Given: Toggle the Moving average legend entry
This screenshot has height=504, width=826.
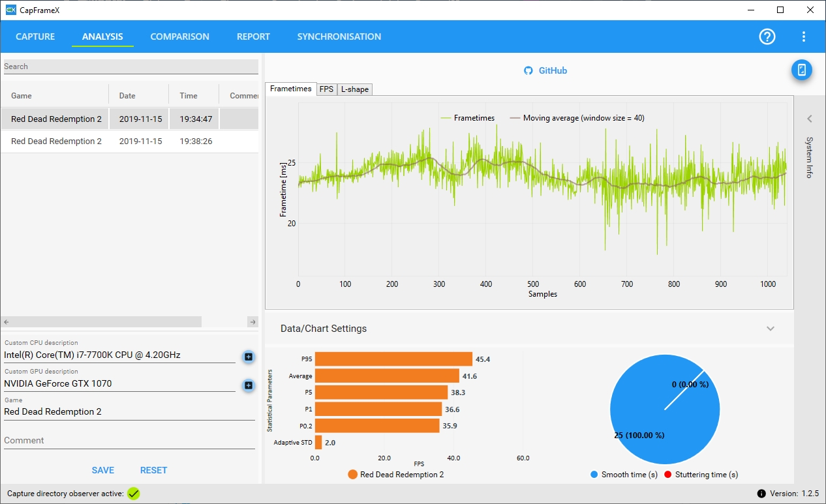Looking at the screenshot, I should click(577, 118).
